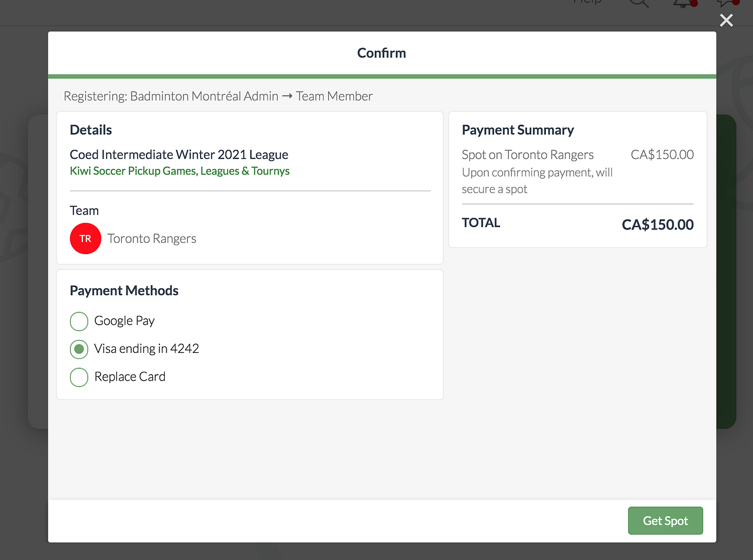Click the Confirm dialog title
753x560 pixels.
(x=382, y=53)
